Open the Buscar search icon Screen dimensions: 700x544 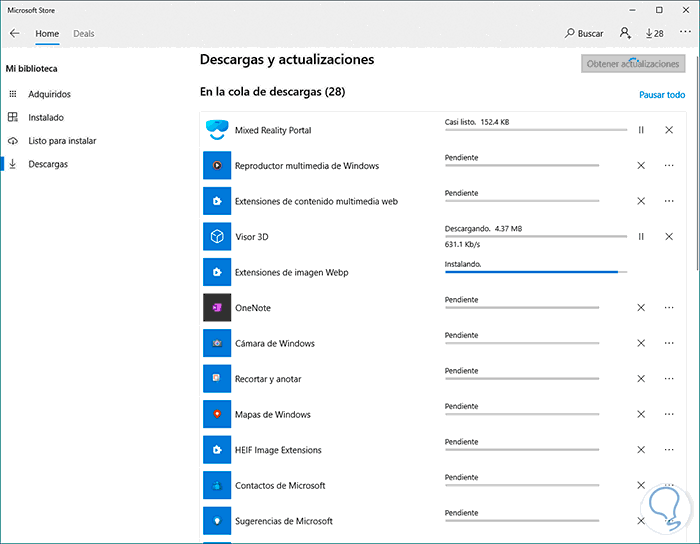585,33
